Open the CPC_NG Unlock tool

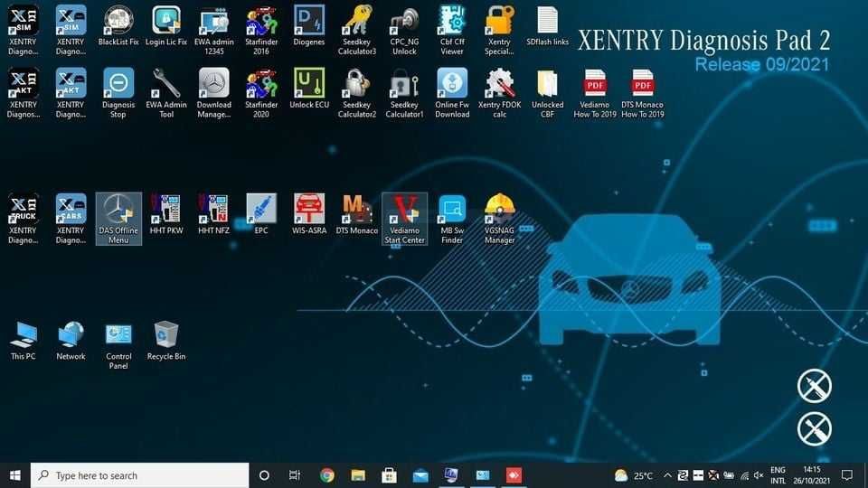tap(405, 30)
